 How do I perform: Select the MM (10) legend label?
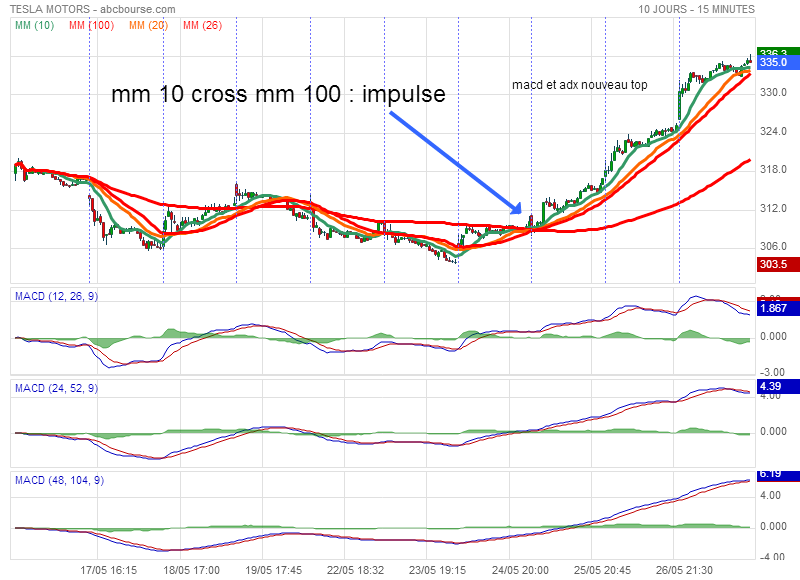35,25
